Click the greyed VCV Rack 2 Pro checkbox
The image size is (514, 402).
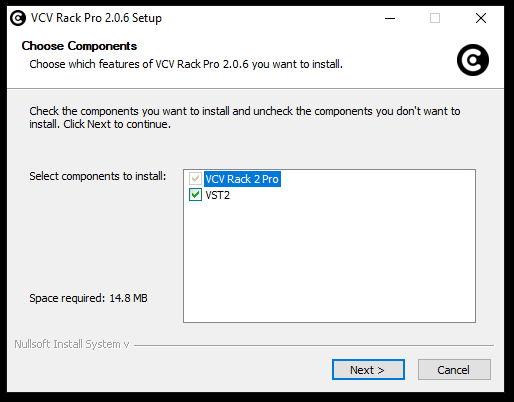point(195,179)
